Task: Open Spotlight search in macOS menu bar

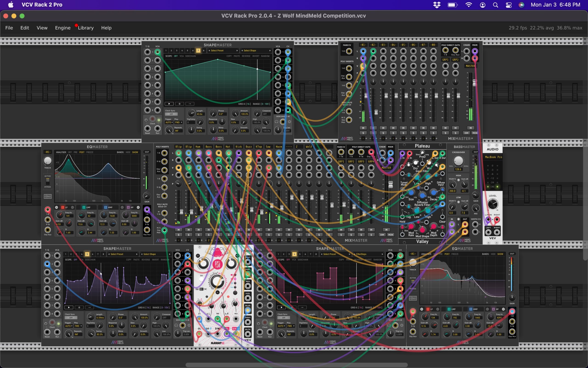Action: (495, 5)
